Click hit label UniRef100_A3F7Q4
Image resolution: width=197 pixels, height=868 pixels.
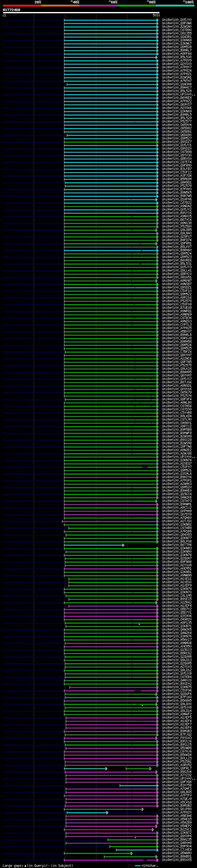coord(176,176)
